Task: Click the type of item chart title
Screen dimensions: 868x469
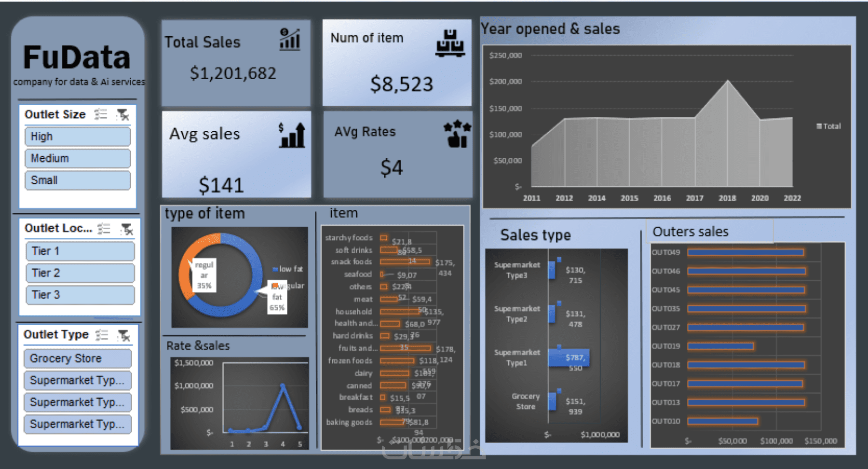Action: [205, 213]
